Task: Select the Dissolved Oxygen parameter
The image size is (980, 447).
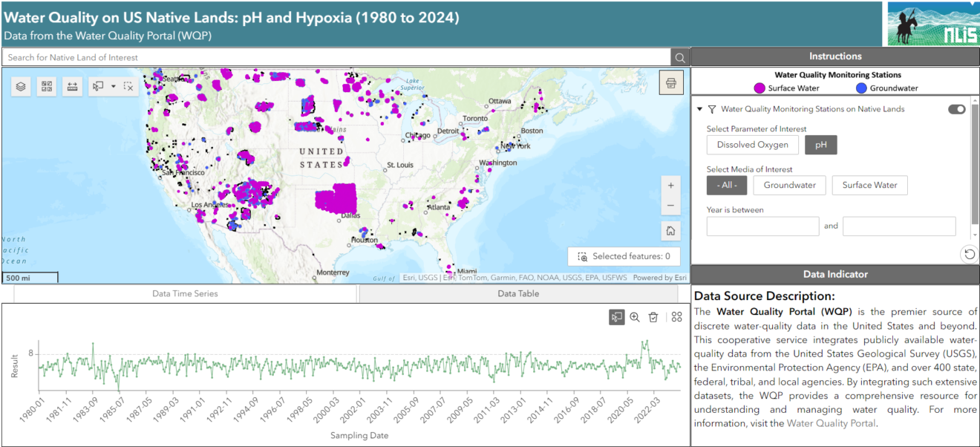Action: pos(752,144)
